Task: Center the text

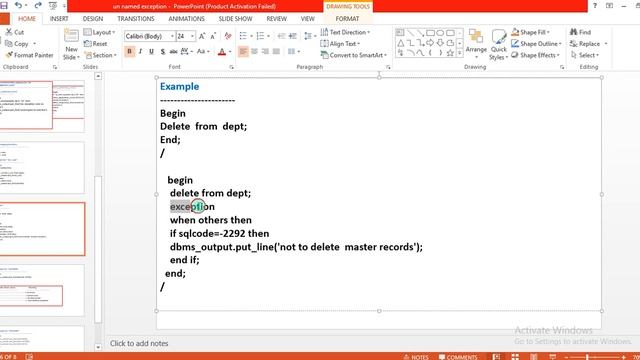Action: [x=254, y=51]
